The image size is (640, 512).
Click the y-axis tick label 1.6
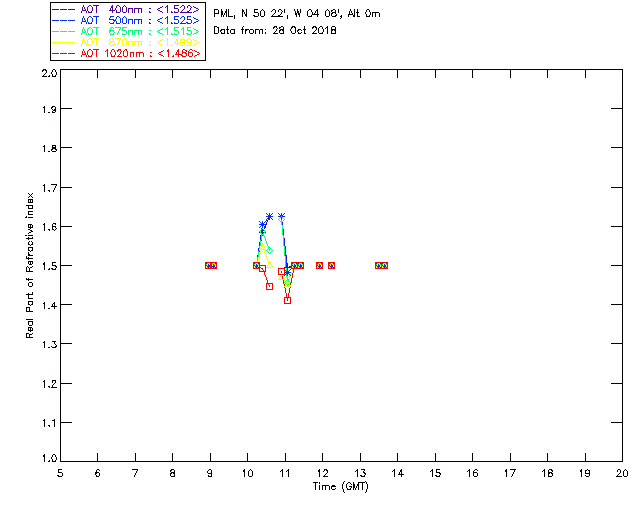(49, 227)
